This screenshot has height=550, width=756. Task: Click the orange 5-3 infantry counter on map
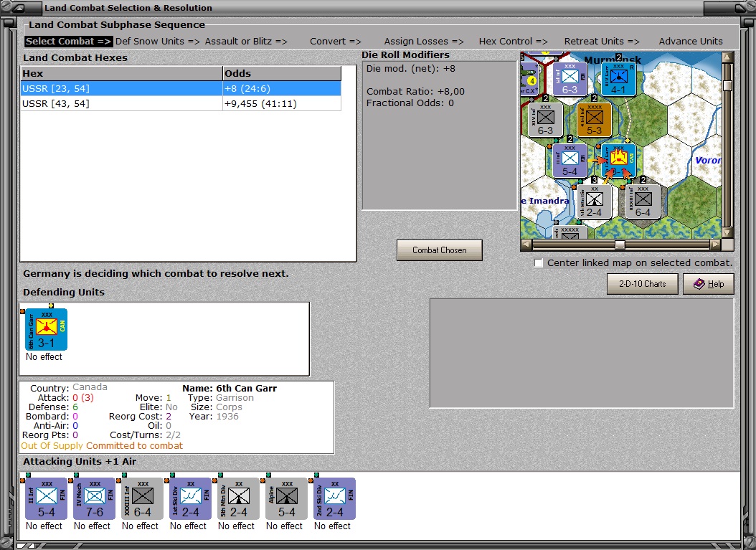pyautogui.click(x=594, y=120)
